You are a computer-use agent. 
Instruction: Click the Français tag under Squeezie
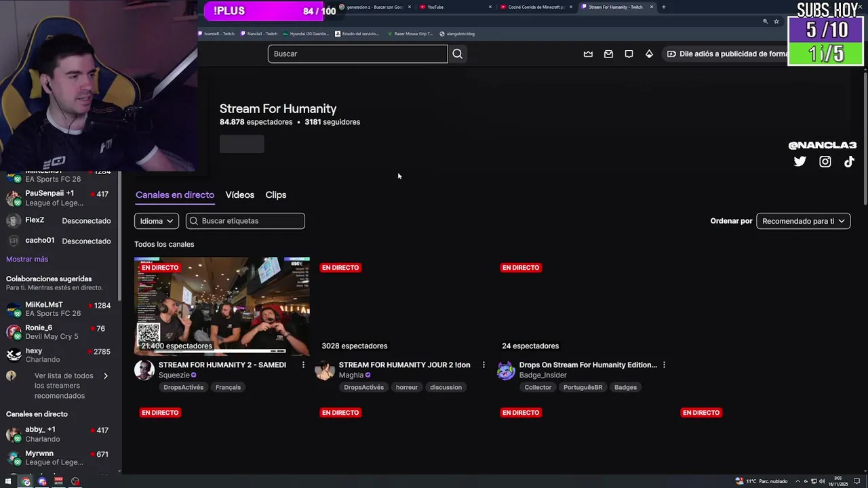click(228, 387)
